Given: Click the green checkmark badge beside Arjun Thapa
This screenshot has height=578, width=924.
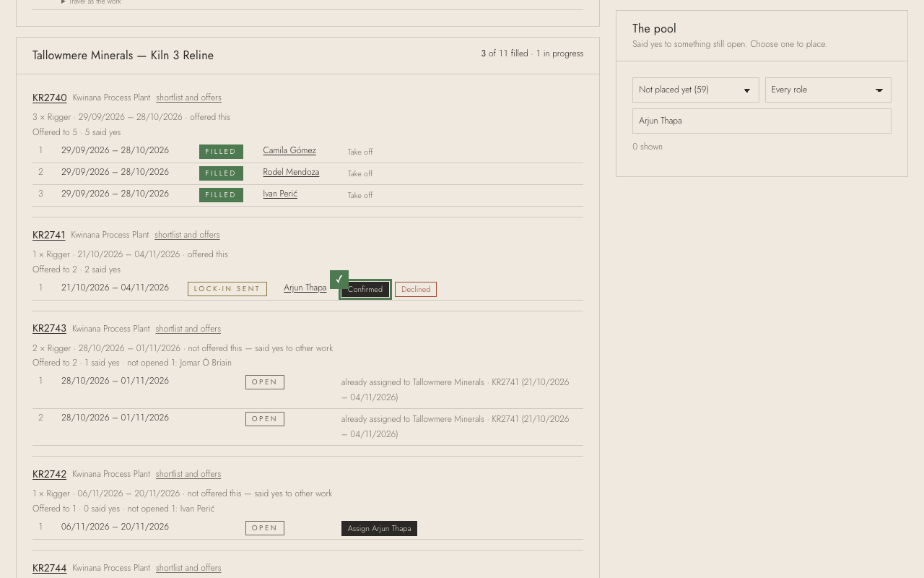Looking at the screenshot, I should click(x=339, y=279).
